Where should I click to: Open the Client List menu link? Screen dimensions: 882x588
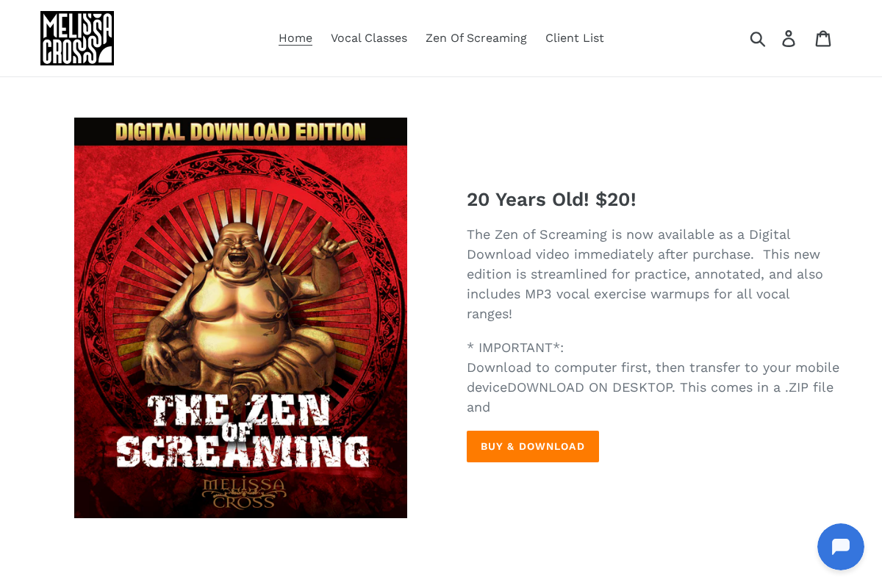click(575, 38)
